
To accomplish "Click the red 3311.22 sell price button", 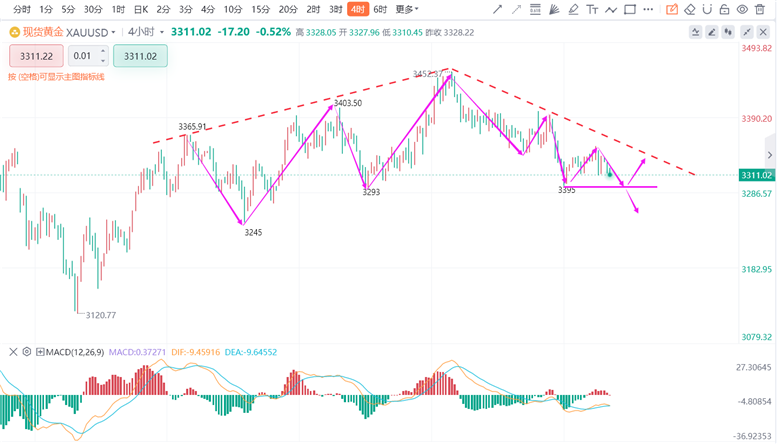I will (36, 56).
